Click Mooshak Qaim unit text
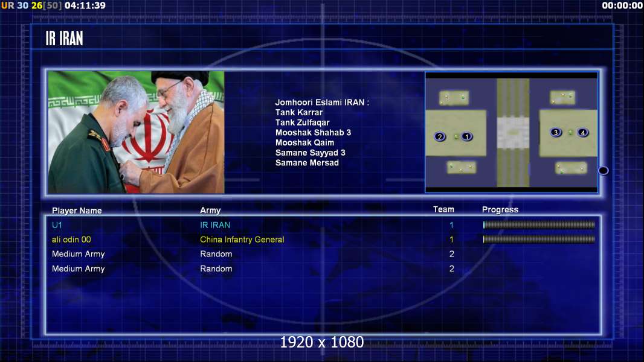The width and height of the screenshot is (644, 362). click(x=304, y=142)
